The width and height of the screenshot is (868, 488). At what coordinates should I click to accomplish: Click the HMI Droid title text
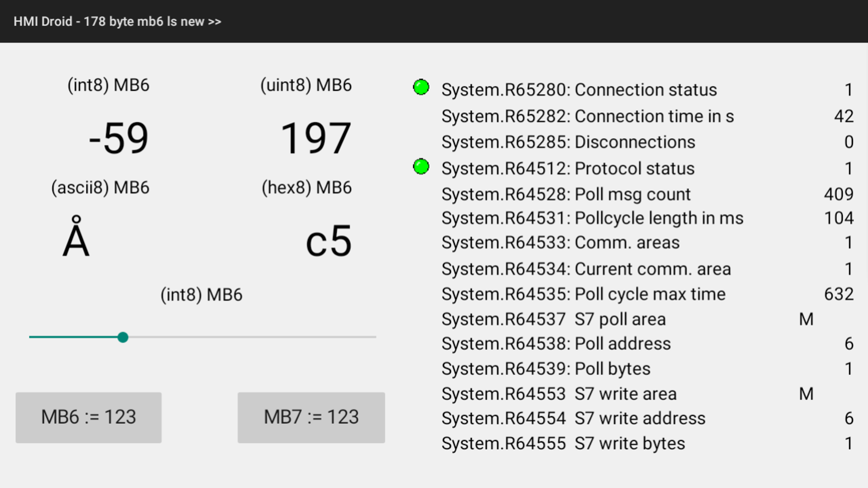(x=117, y=21)
